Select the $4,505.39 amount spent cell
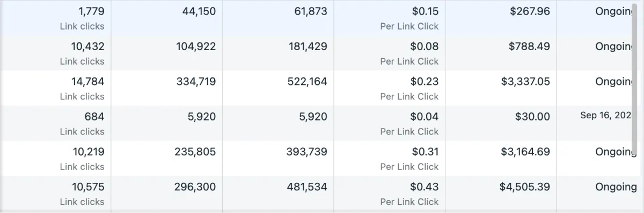 (501, 194)
